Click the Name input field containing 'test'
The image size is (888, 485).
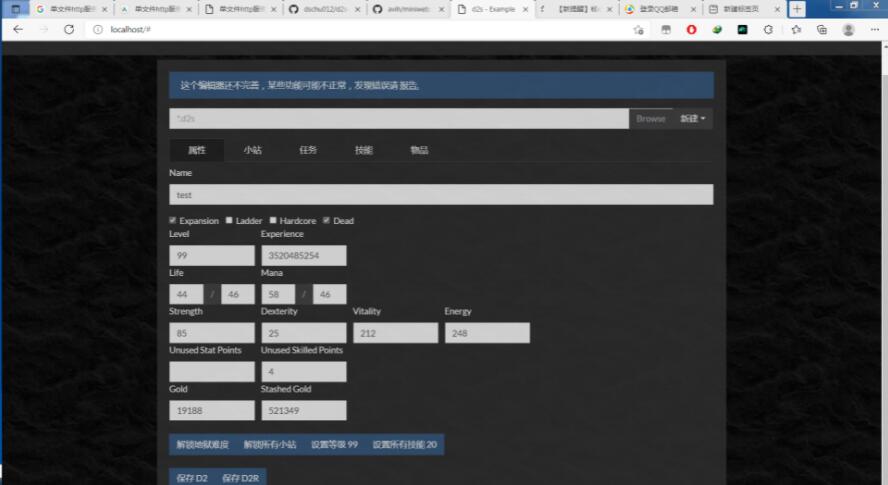(x=441, y=195)
